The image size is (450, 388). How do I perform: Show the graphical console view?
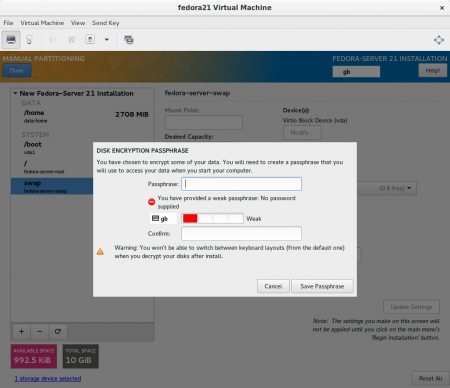[11, 40]
